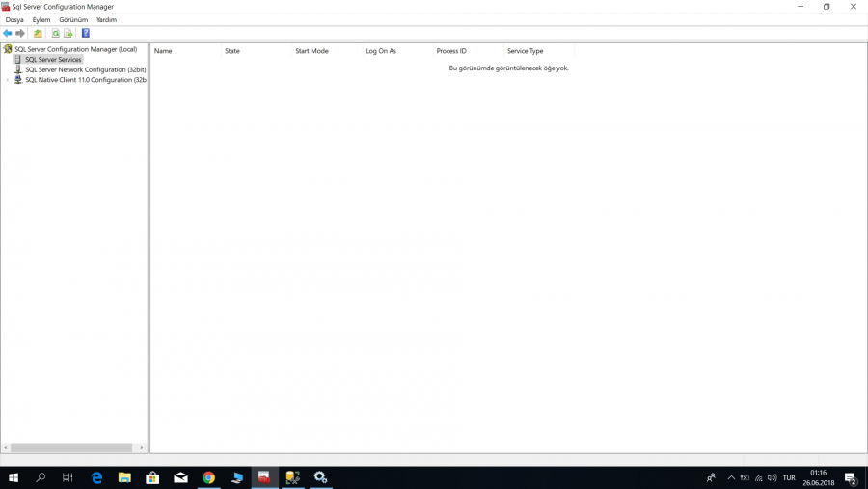This screenshot has width=868, height=489.
Task: Switch to Google Chrome on the taskbar
Action: coord(208,477)
